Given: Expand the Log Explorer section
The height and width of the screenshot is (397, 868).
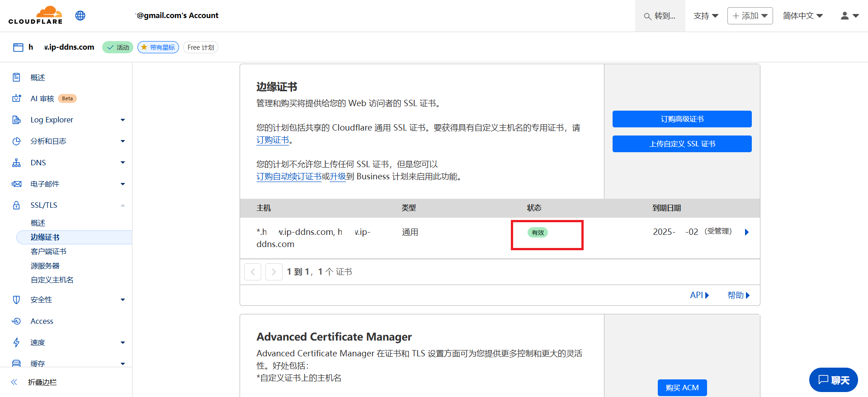Looking at the screenshot, I should coord(123,120).
